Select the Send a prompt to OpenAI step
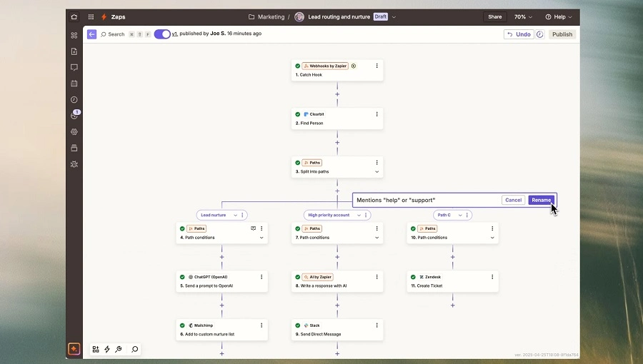 [x=222, y=281]
